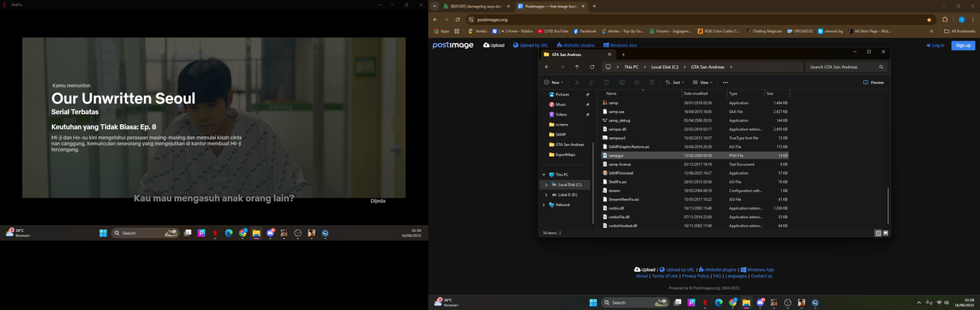Click the Log in link on Postimage
The height and width of the screenshot is (310, 980).
coord(935,45)
